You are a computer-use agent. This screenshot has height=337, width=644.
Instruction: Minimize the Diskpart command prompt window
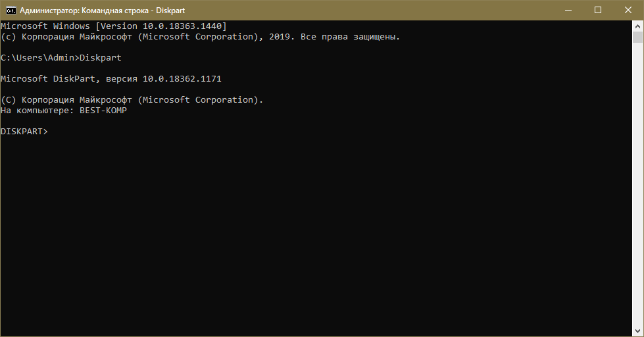(566, 11)
